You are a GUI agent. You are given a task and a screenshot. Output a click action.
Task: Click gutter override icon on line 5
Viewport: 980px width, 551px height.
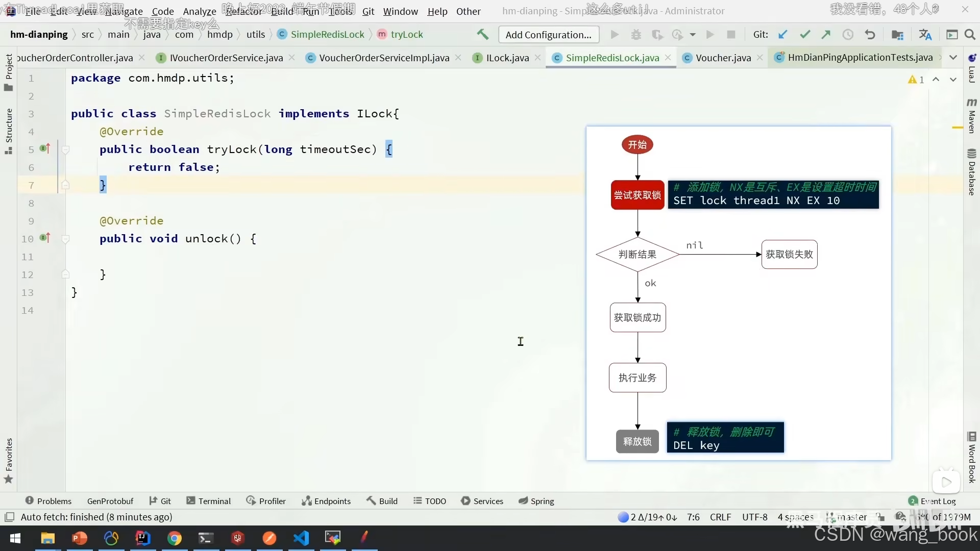[x=45, y=149]
